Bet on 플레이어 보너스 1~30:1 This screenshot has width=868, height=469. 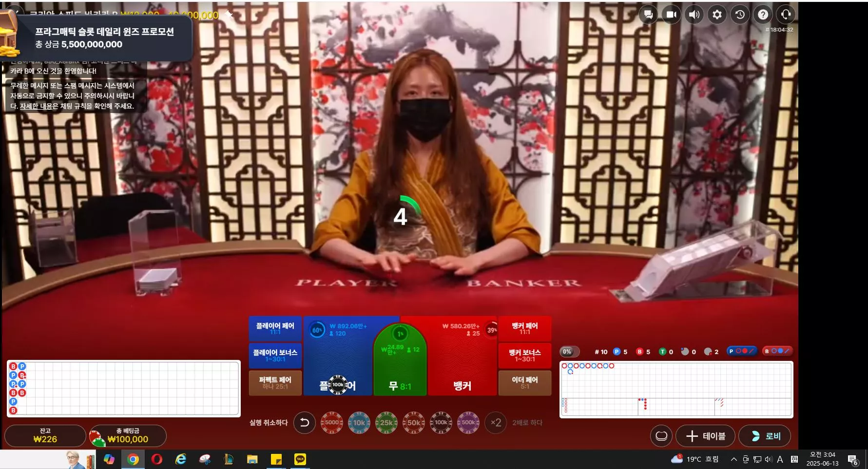pos(275,356)
